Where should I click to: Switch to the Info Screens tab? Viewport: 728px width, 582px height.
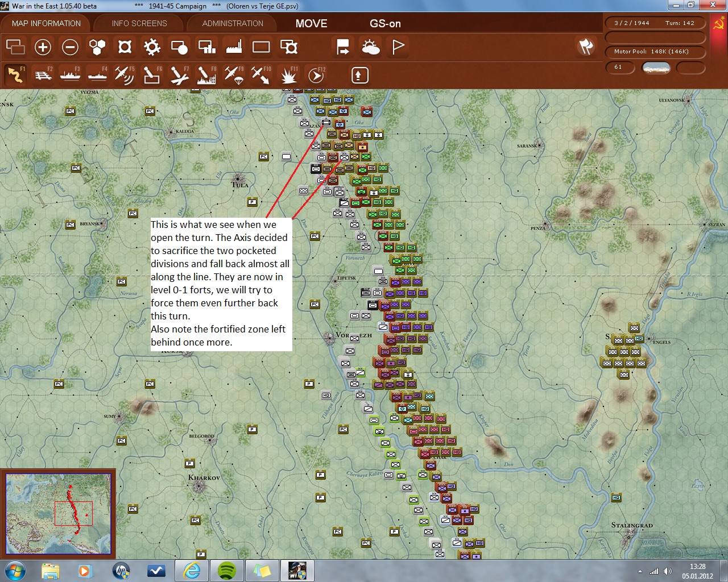pos(139,23)
